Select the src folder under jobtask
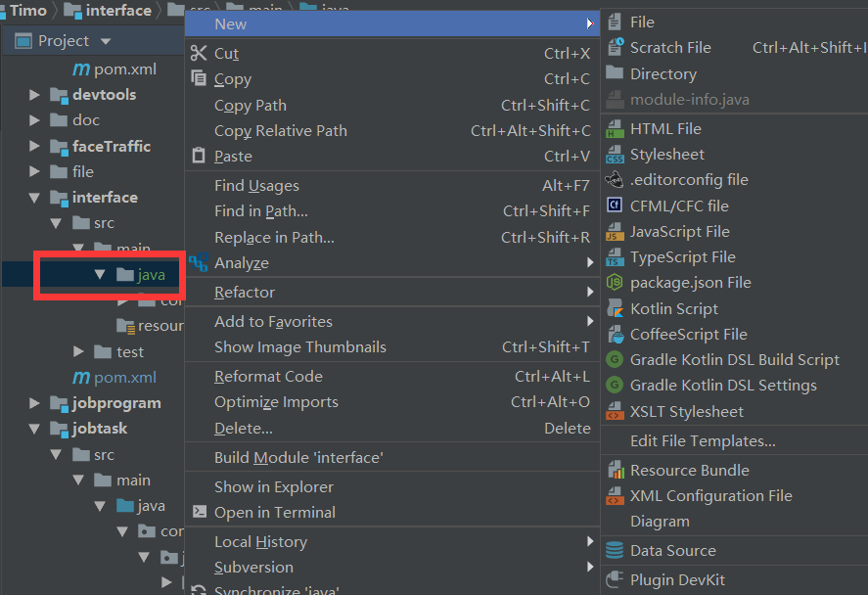Image resolution: width=868 pixels, height=595 pixels. (93, 454)
